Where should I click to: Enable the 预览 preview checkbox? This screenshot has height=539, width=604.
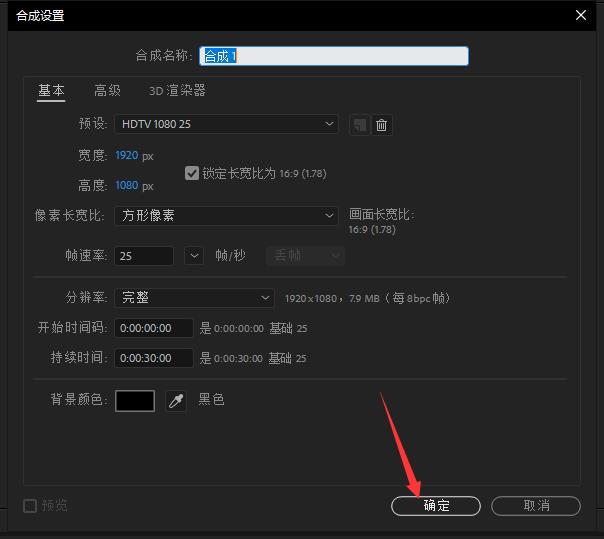pos(30,506)
